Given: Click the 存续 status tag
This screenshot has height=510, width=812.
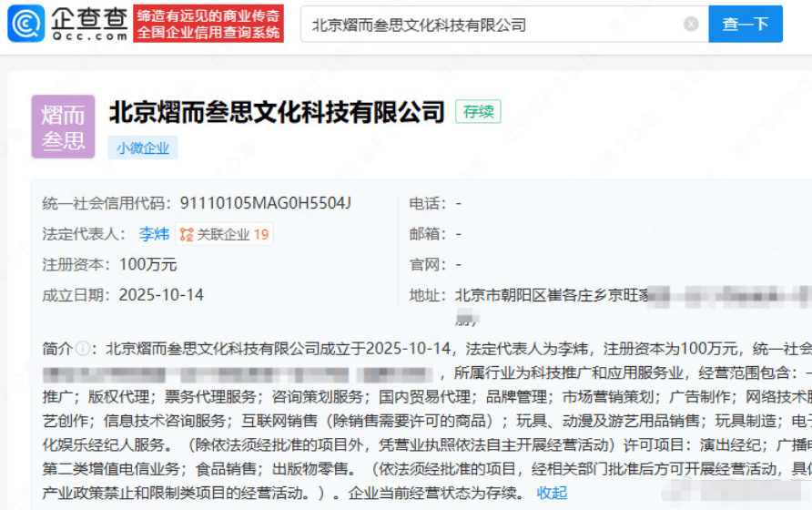Looking at the screenshot, I should coord(478,112).
